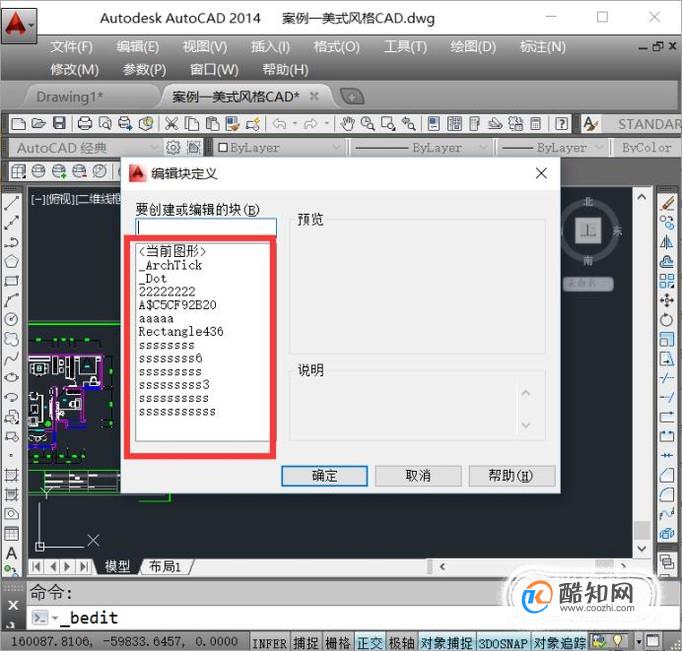682x651 pixels.
Task: Toggle 正交 ortho mode in status bar
Action: coord(370,643)
